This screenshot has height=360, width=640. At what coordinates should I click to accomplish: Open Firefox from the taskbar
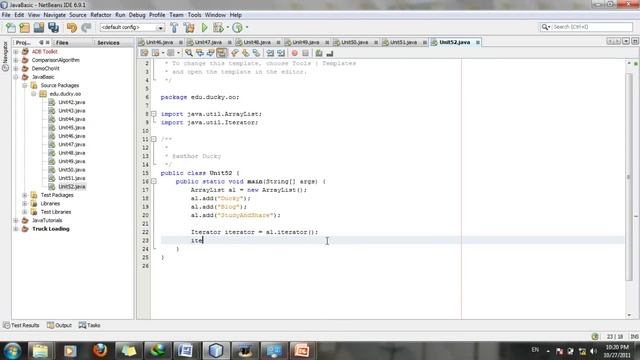(100, 351)
